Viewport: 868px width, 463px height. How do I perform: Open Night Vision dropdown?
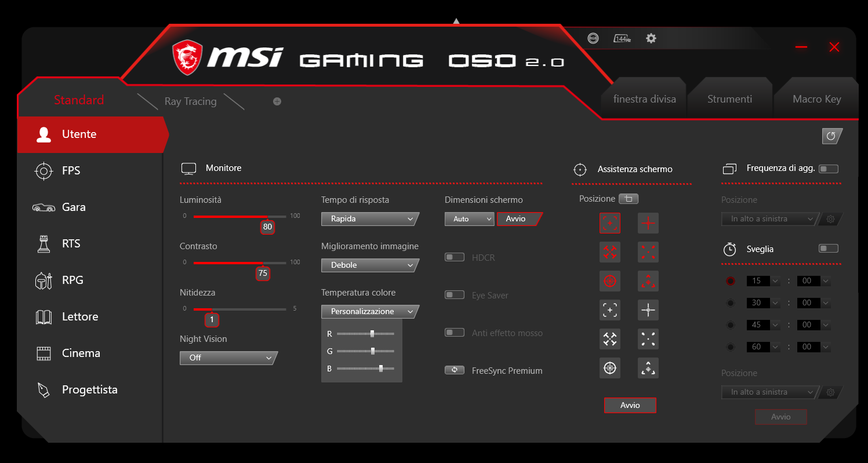[x=228, y=358]
